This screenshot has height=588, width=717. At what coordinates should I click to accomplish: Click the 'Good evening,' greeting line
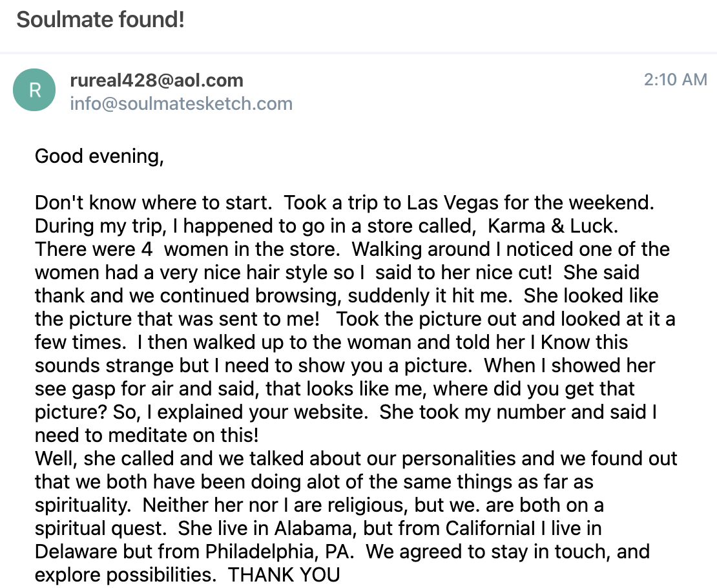(99, 156)
